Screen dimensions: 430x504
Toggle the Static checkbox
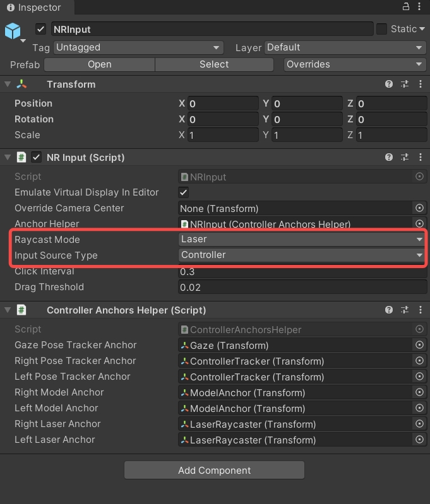[x=381, y=29]
